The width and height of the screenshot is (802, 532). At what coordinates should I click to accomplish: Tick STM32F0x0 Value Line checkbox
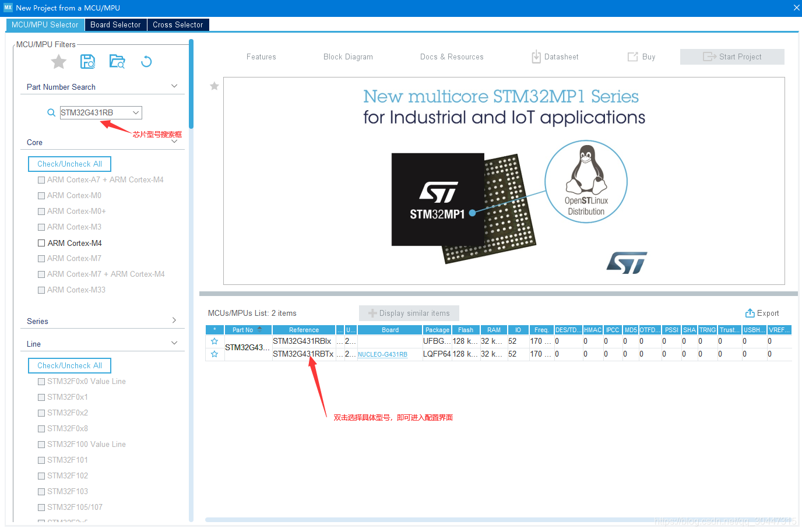coord(41,382)
